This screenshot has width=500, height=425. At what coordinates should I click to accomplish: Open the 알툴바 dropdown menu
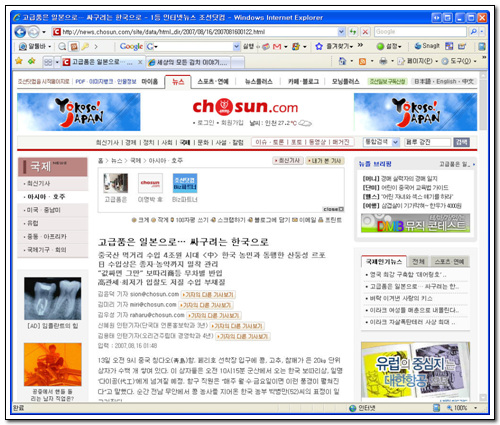click(50, 46)
